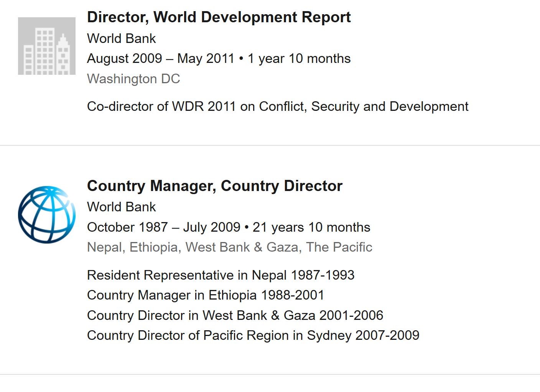Click the October 1987 – July 2009 date range
Image resolution: width=540 pixels, height=392 pixels.
click(x=163, y=227)
